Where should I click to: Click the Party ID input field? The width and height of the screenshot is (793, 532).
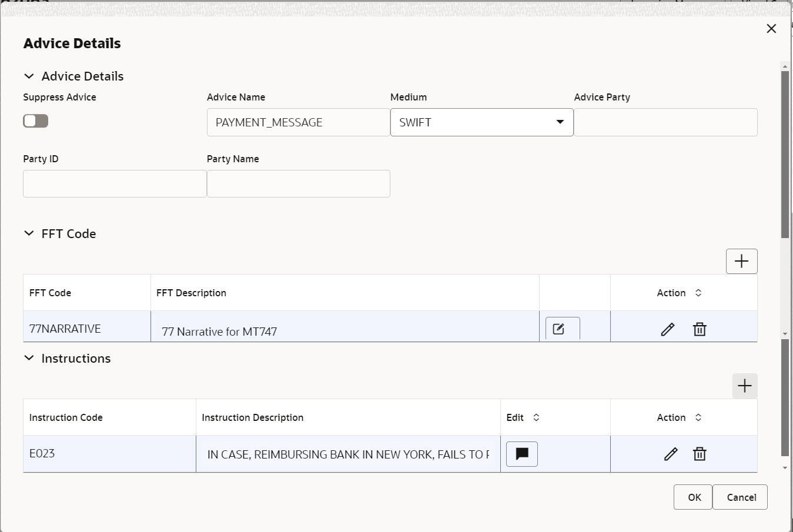[115, 184]
